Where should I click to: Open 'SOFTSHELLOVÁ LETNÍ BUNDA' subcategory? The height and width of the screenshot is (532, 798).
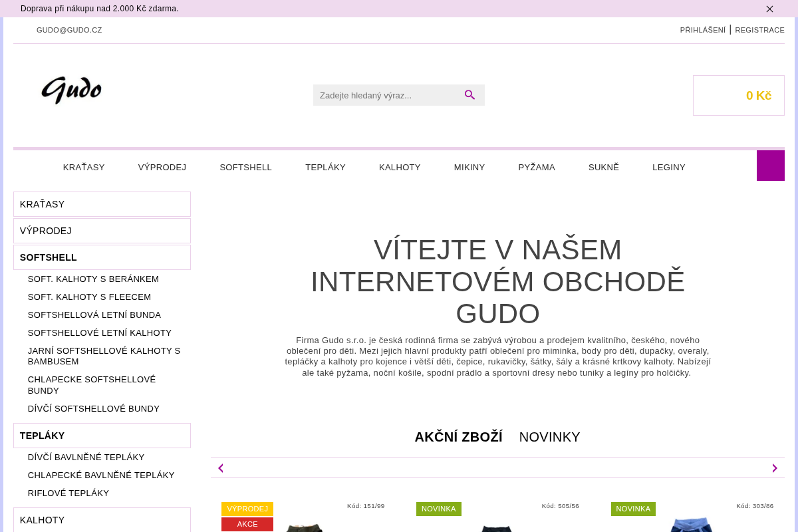[x=94, y=315]
